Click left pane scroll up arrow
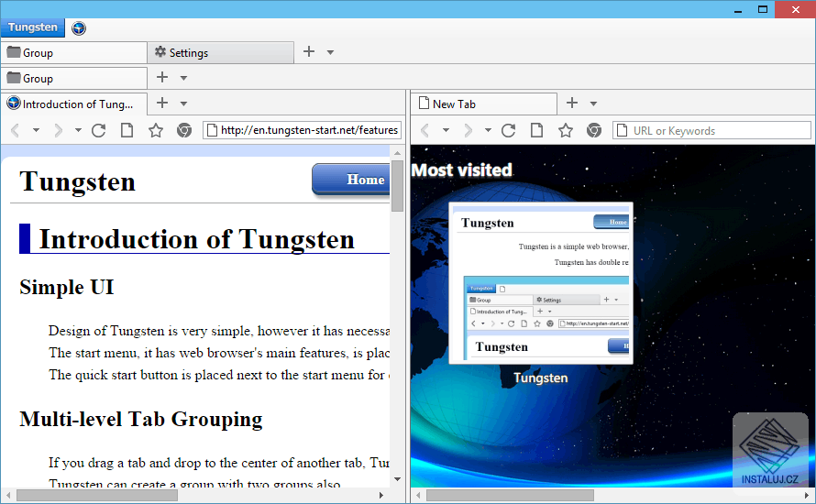Image resolution: width=816 pixels, height=504 pixels. pyautogui.click(x=398, y=152)
